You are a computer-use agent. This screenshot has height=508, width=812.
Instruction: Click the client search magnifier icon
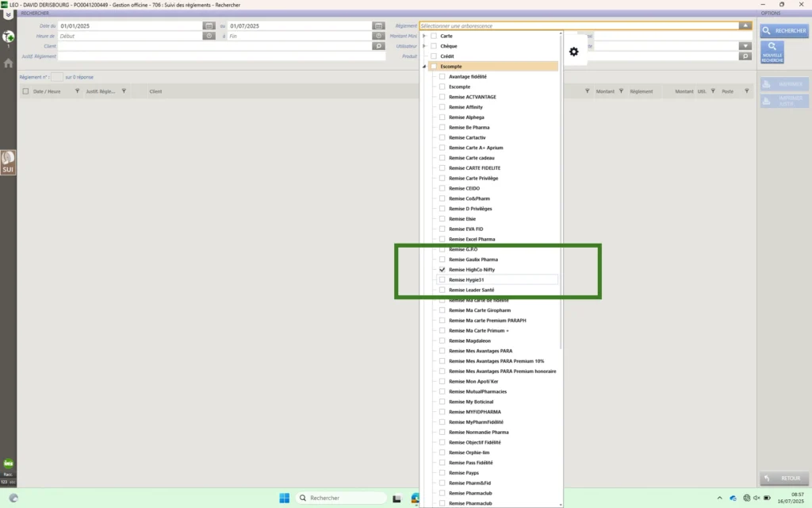pyautogui.click(x=378, y=46)
